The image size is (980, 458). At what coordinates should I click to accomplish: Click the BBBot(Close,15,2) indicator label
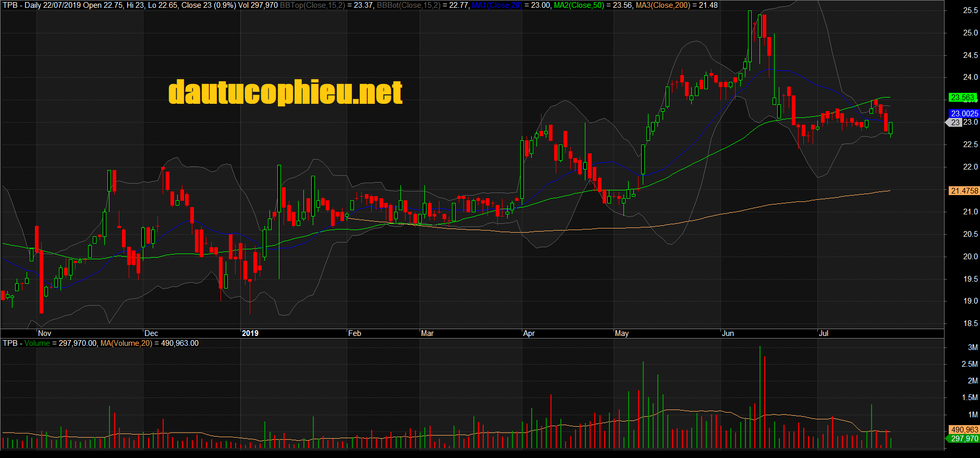[408, 5]
